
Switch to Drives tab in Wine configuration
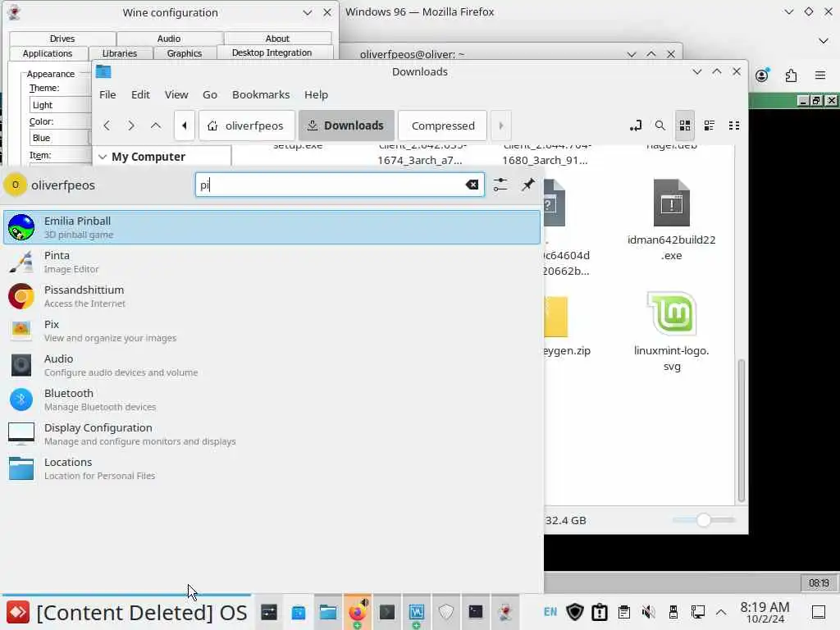coord(62,39)
